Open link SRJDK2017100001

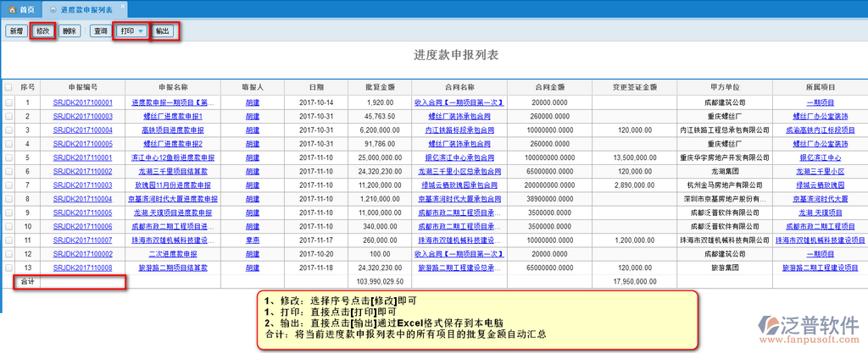tap(82, 102)
